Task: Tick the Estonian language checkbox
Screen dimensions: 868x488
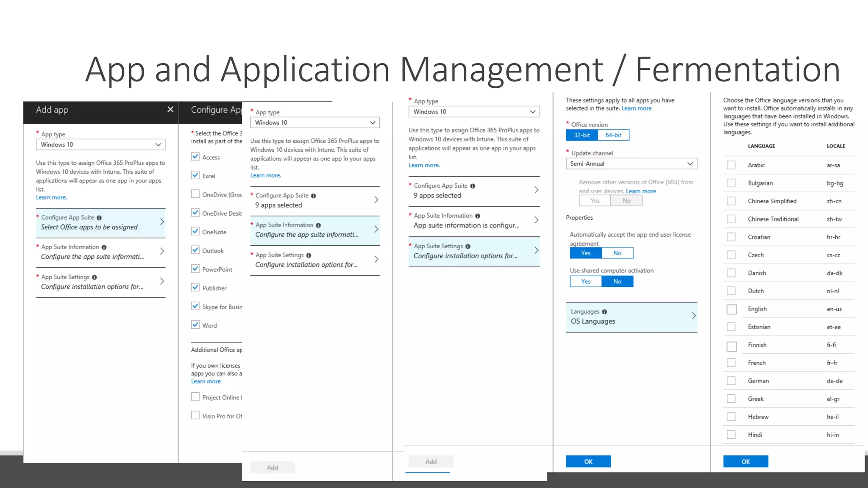Action: 731,327
